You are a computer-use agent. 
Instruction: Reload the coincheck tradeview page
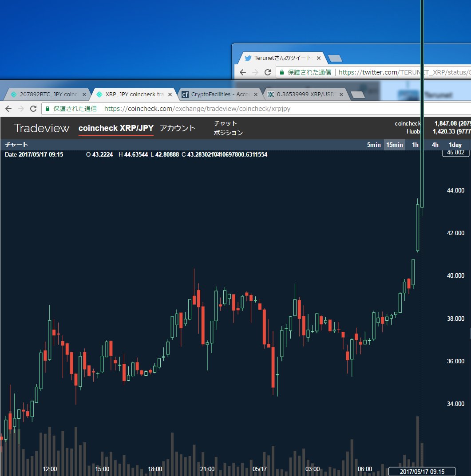pos(33,109)
